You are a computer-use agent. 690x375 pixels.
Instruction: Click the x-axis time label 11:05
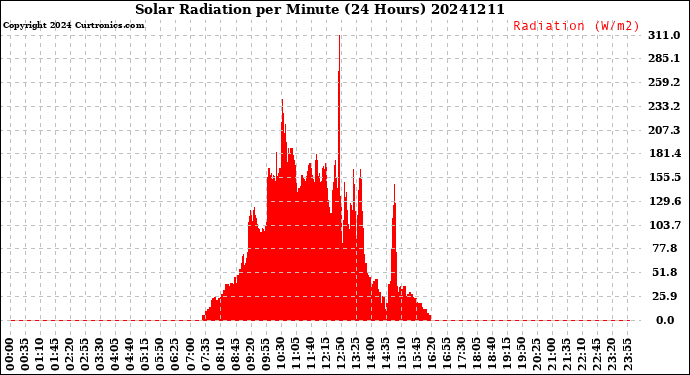pyautogui.click(x=295, y=355)
